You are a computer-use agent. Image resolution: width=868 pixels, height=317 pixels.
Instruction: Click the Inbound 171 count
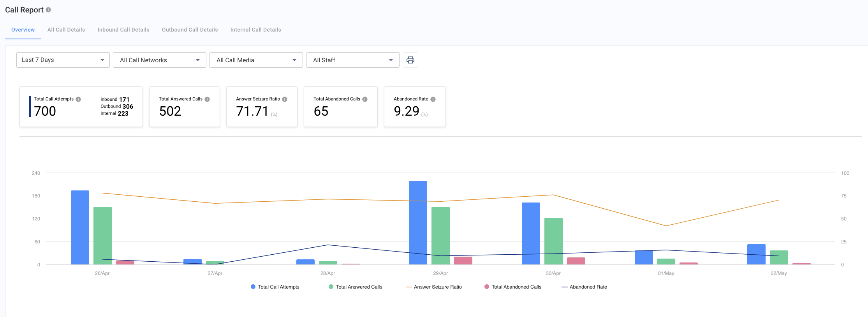pyautogui.click(x=115, y=99)
